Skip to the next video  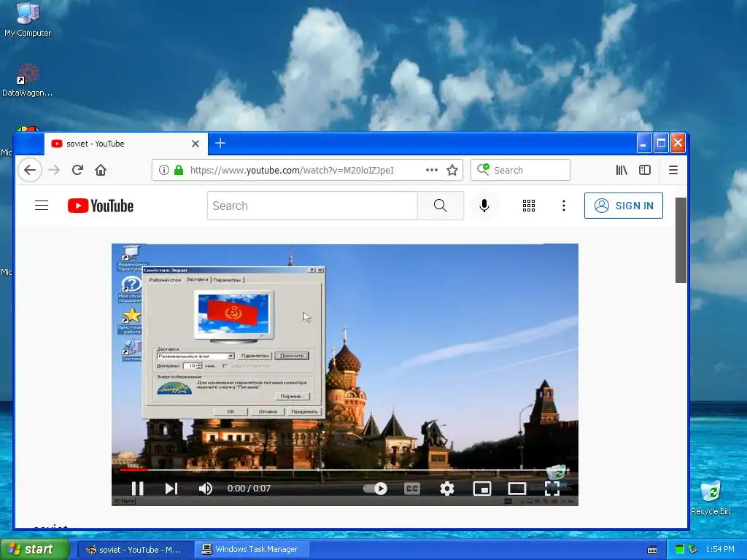(171, 489)
